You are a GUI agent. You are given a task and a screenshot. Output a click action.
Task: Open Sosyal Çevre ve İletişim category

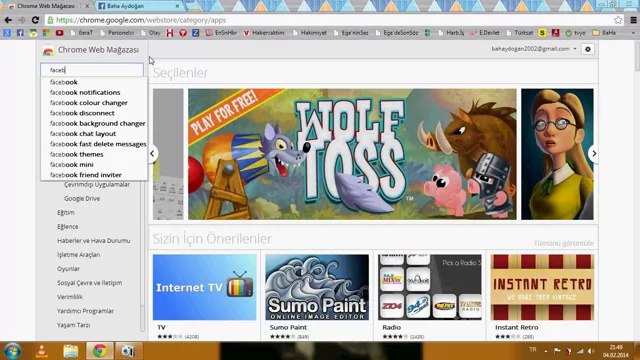pos(89,282)
